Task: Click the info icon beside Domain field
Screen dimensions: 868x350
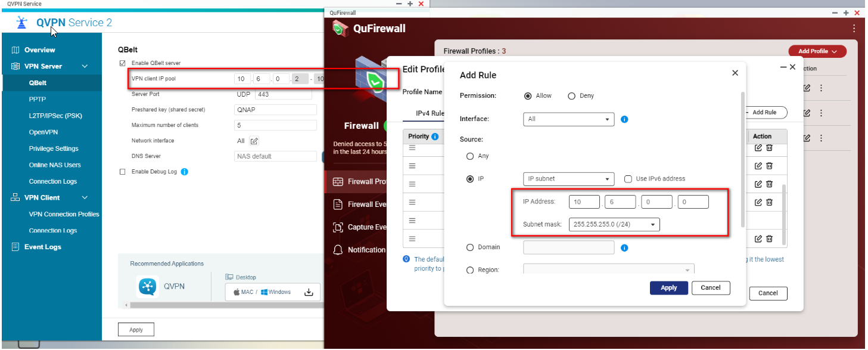Action: [624, 247]
